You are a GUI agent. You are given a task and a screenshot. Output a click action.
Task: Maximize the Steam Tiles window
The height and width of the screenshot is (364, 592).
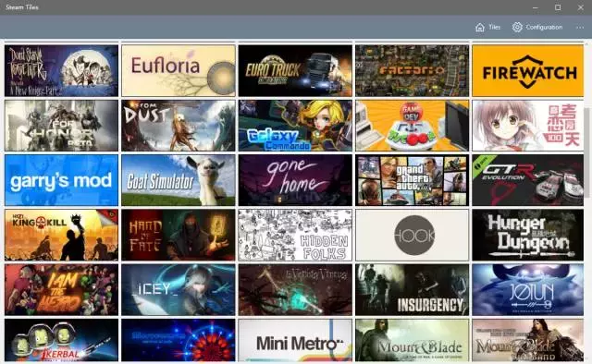558,7
